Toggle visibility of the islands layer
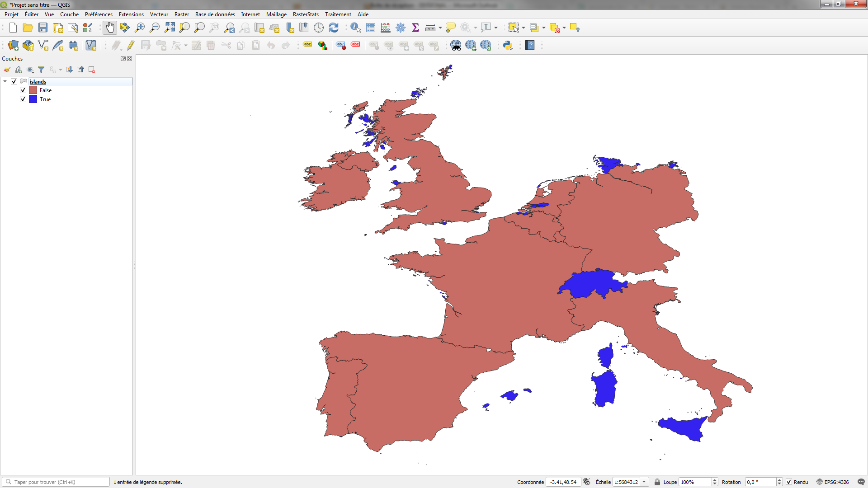The image size is (868, 488). pyautogui.click(x=14, y=81)
